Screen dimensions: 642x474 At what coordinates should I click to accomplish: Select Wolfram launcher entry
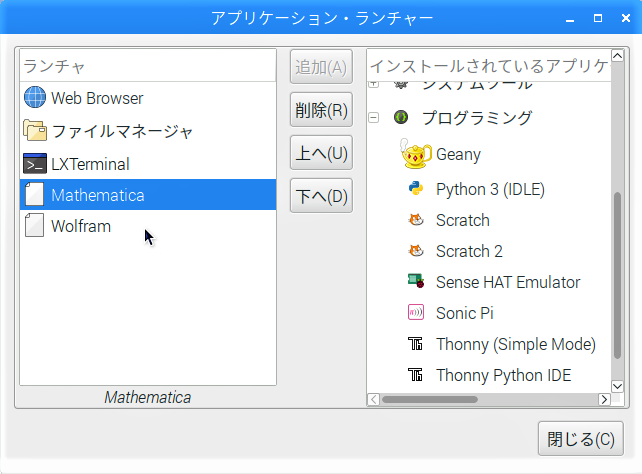148,226
